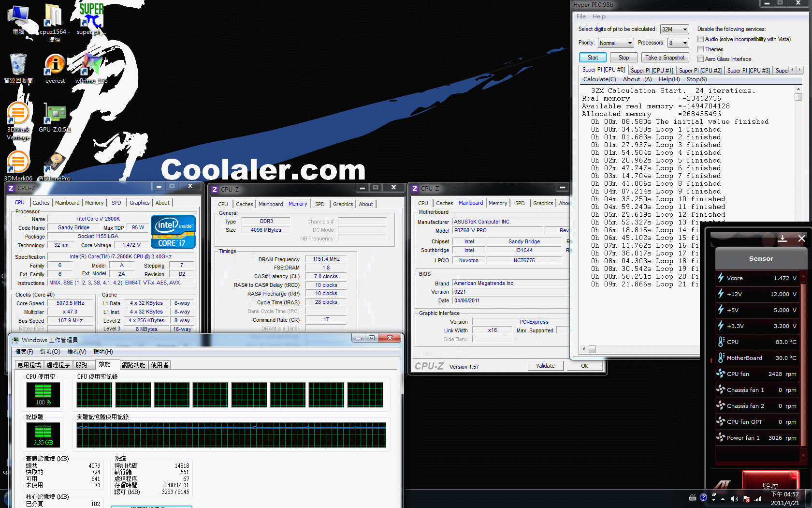Open 檢視(V) menu in Task Manager

[x=77, y=352]
